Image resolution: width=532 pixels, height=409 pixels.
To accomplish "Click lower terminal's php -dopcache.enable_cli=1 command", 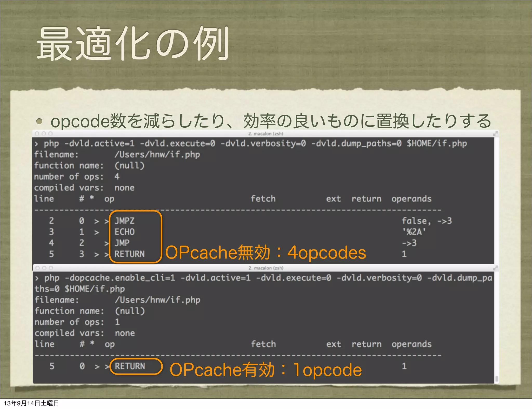I will pos(264,278).
